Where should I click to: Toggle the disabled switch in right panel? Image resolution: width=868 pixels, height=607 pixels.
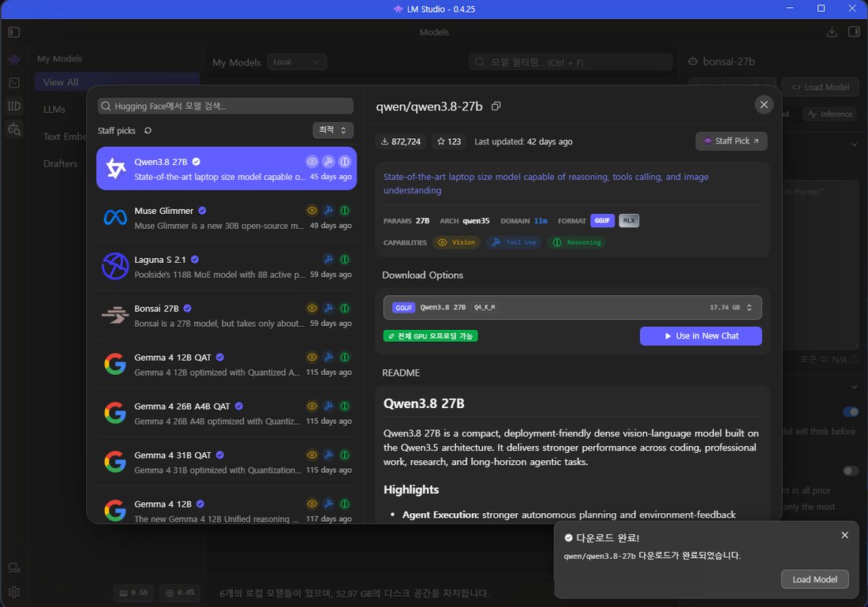point(851,470)
